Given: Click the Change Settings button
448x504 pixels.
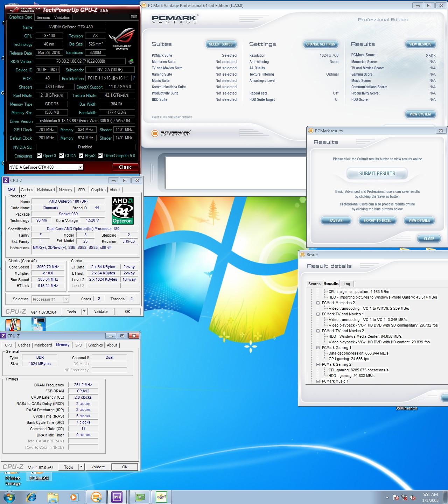Looking at the screenshot, I should (x=321, y=44).
